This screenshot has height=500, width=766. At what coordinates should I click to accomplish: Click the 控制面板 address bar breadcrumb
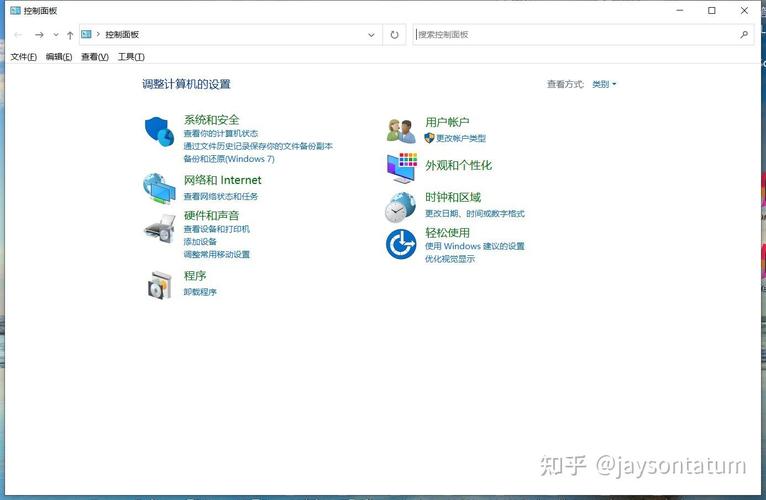[x=122, y=34]
